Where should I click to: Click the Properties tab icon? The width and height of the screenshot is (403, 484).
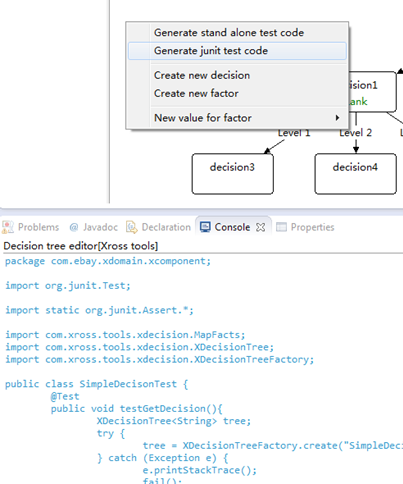pyautogui.click(x=281, y=227)
